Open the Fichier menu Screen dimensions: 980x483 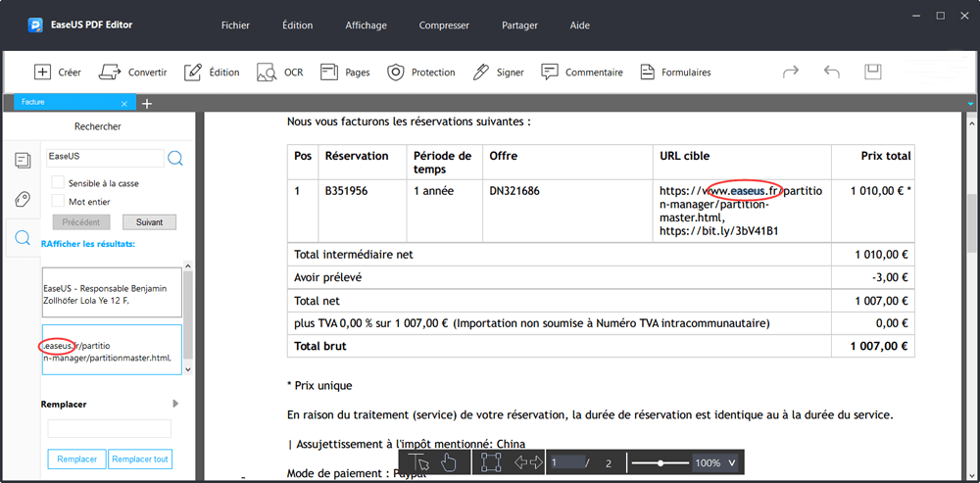[x=235, y=25]
